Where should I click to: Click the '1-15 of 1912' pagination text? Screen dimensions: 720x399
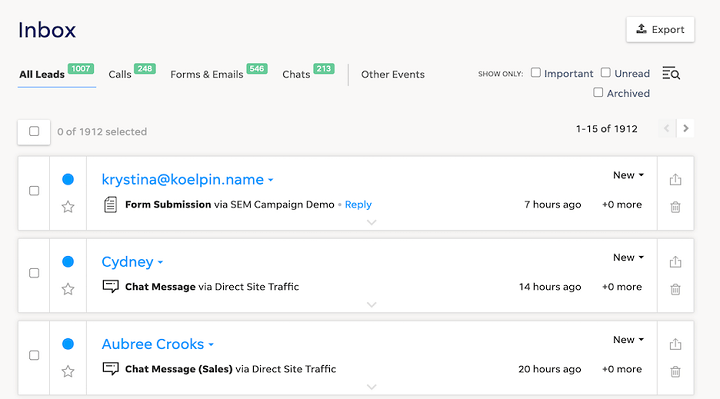point(607,129)
